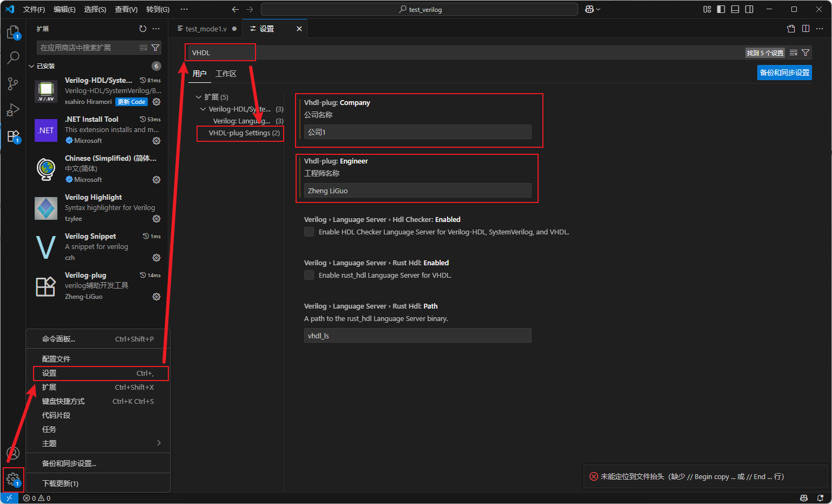Show the errors and warnings count panel
832x504 pixels.
pyautogui.click(x=37, y=498)
